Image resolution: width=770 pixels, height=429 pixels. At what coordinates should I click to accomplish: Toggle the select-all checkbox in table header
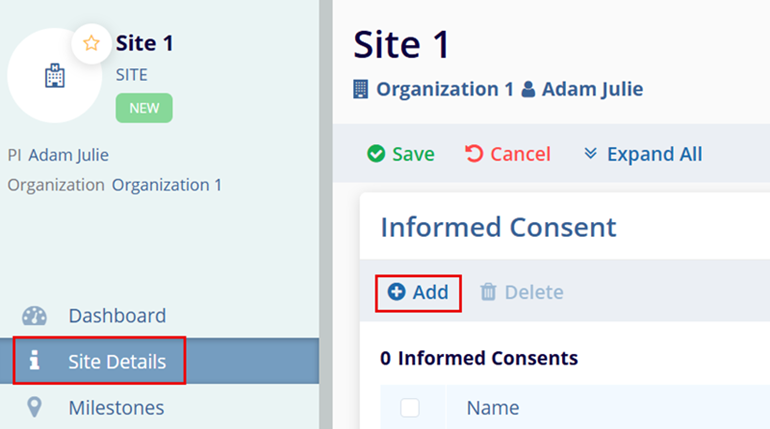(410, 407)
